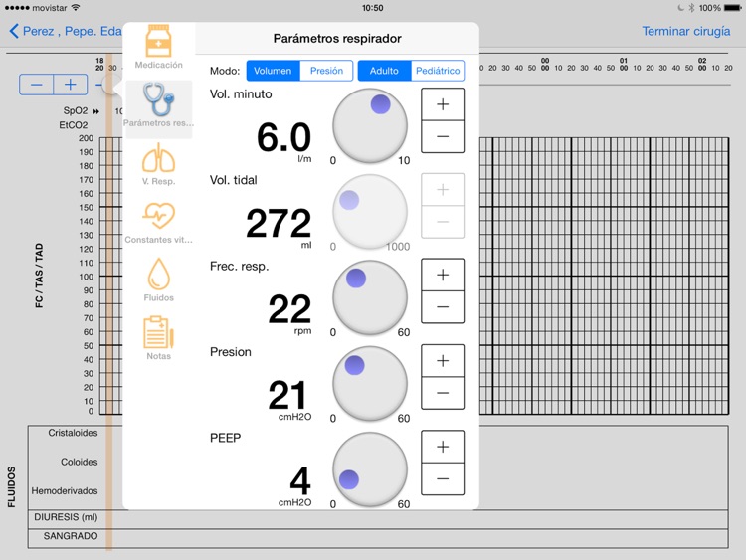Click the 21 cmH2O pressure value
This screenshot has height=560, width=746.
tap(286, 395)
